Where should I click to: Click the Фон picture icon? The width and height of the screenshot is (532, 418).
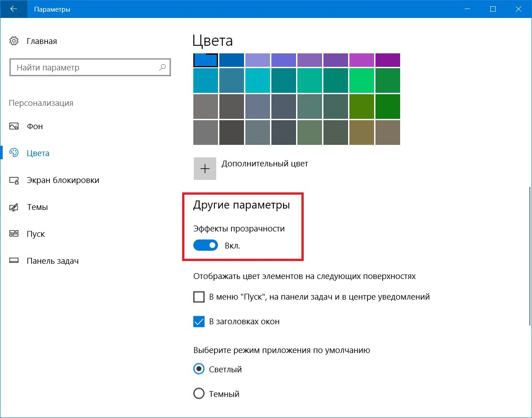[14, 126]
